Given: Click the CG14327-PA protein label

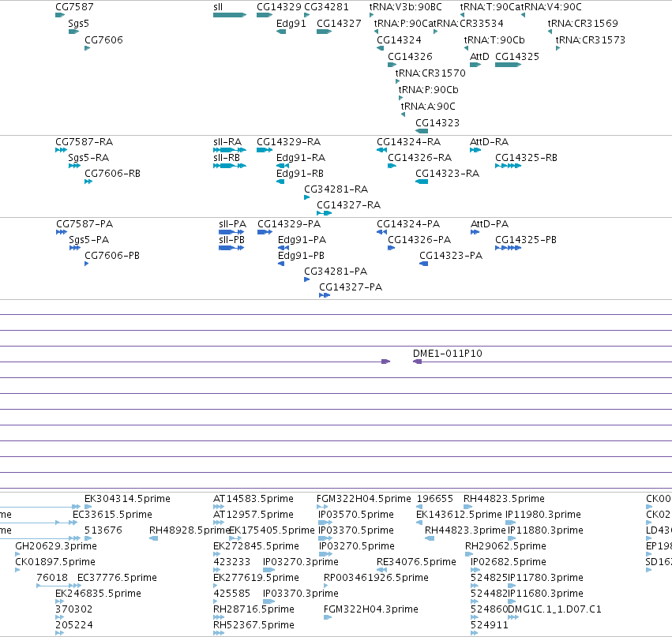Looking at the screenshot, I should click(x=351, y=287).
